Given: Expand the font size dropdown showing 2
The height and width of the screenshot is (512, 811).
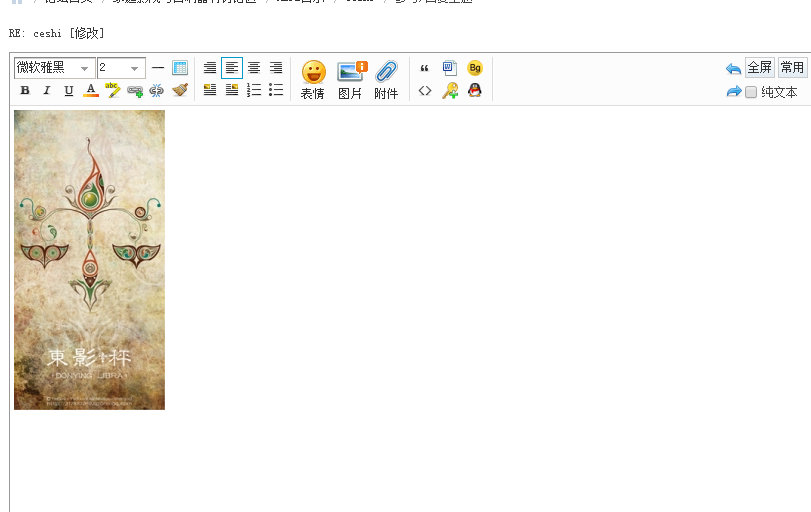Looking at the screenshot, I should point(121,68).
